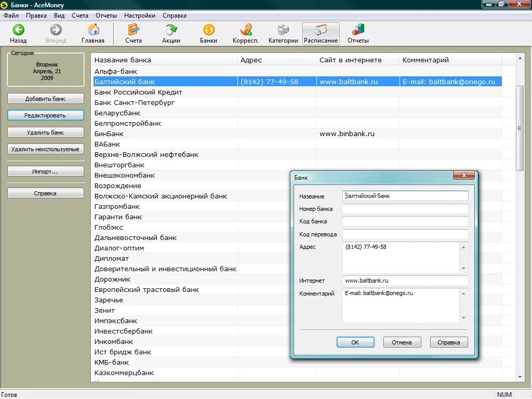Click the Интернет input field
Viewport: 532px width, 399px height.
405,281
